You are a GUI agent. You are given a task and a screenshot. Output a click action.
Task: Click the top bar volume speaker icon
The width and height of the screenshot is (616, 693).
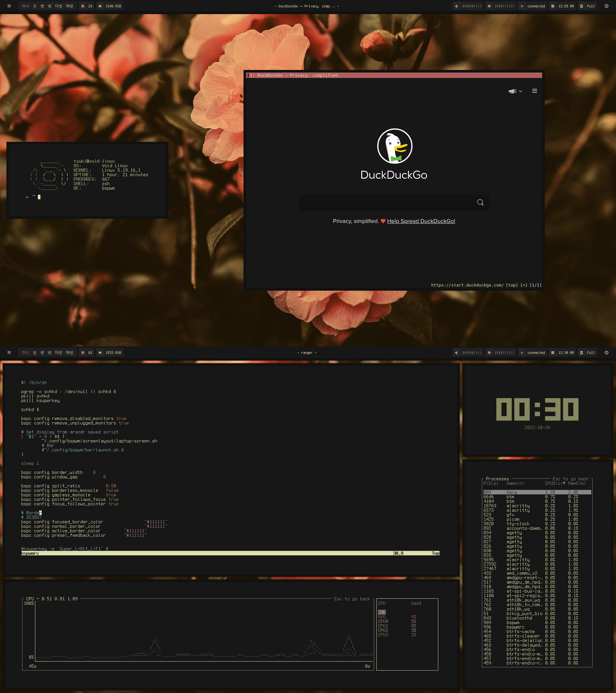click(x=457, y=6)
